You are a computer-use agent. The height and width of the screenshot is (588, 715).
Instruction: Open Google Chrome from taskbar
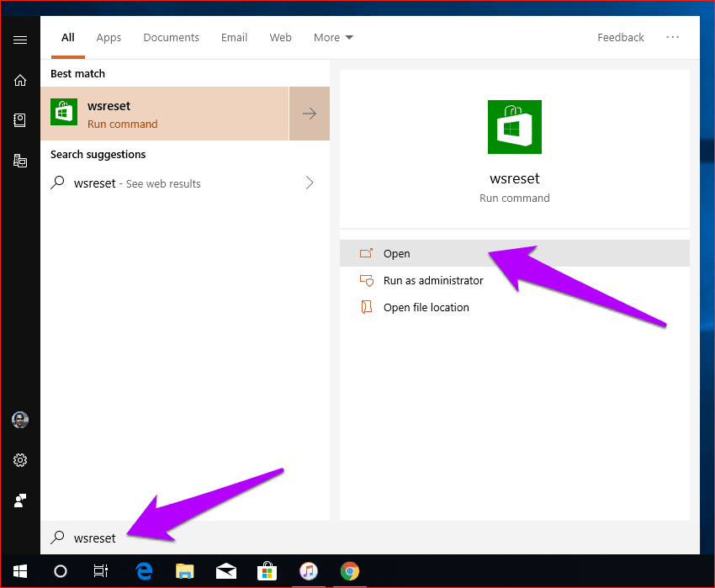[x=350, y=571]
